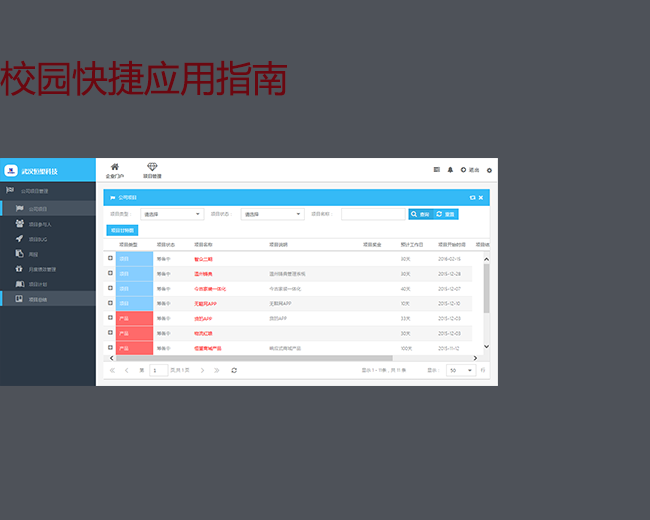The width and height of the screenshot is (650, 520).
Task: Expand the 10天 row dated 2015-12-10
Action: pos(110,303)
